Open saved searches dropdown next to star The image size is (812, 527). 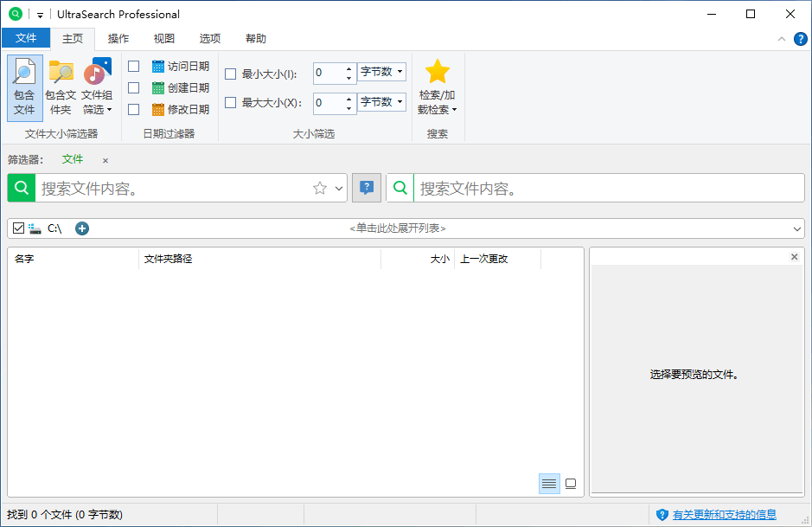tap(337, 187)
